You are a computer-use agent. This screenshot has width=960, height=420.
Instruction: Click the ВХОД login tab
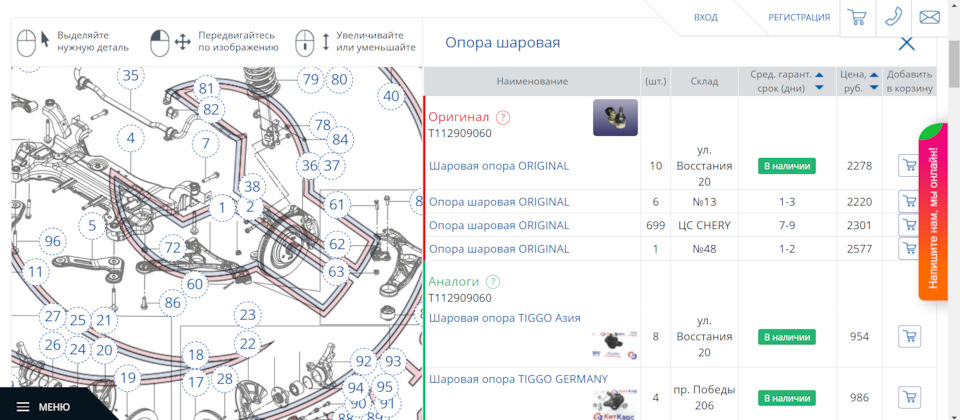(705, 17)
